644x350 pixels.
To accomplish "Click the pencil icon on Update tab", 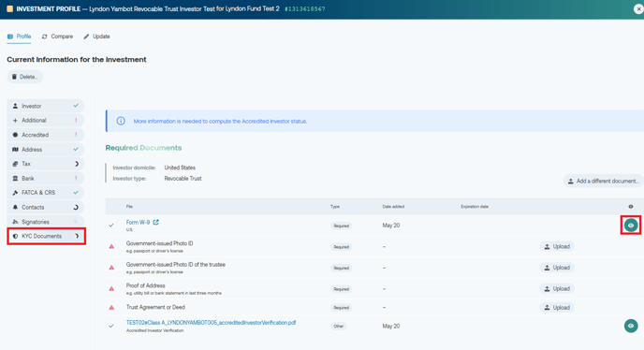I will pyautogui.click(x=86, y=36).
